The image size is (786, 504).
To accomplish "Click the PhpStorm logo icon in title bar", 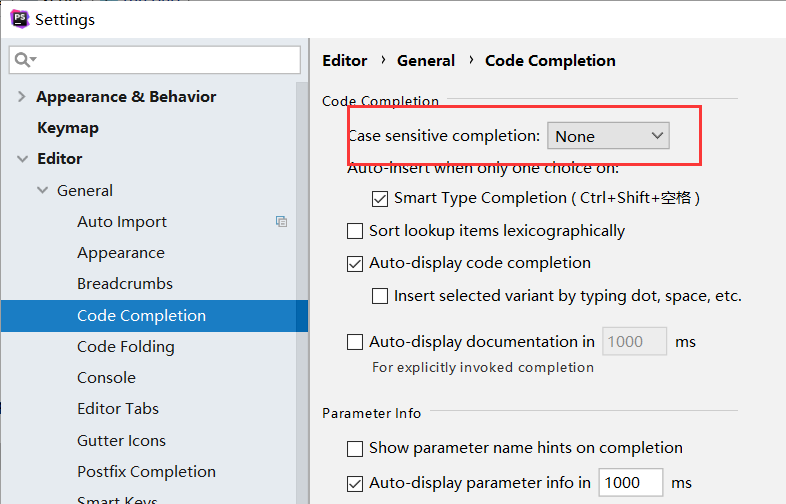I will coord(20,19).
